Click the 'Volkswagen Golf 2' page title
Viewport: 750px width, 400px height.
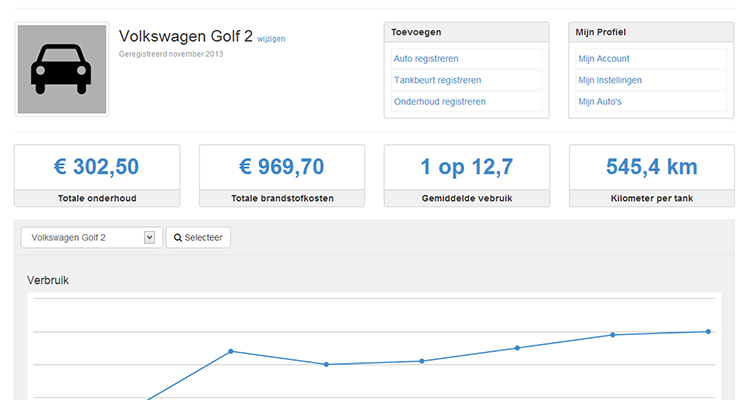185,36
